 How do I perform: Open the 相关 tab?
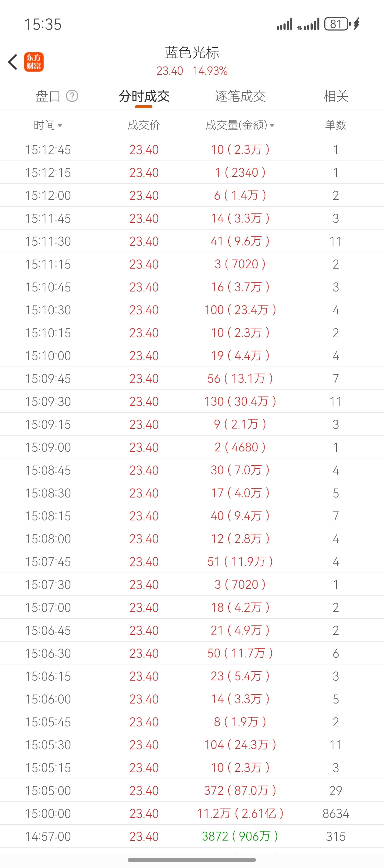336,96
